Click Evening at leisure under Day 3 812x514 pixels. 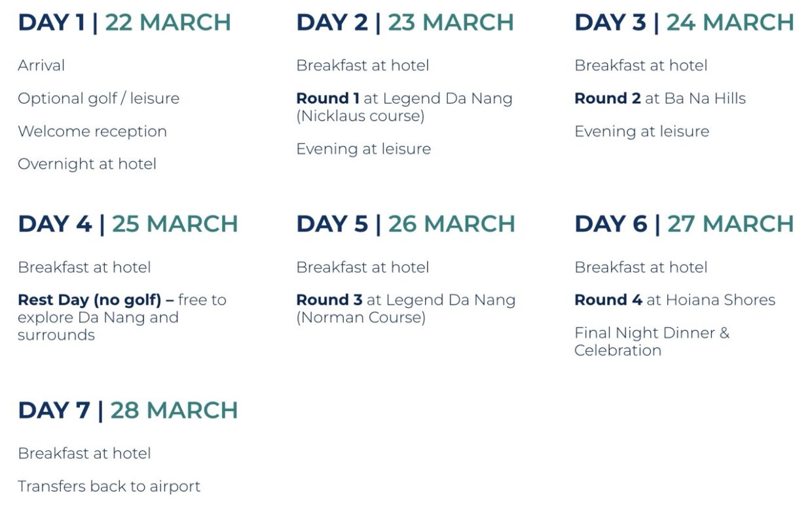(x=642, y=132)
